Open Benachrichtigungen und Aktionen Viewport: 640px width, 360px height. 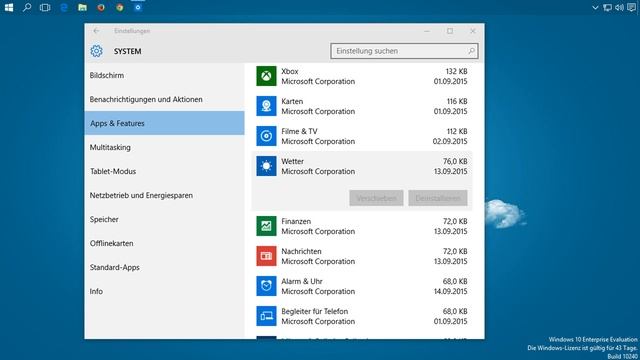pyautogui.click(x=164, y=99)
